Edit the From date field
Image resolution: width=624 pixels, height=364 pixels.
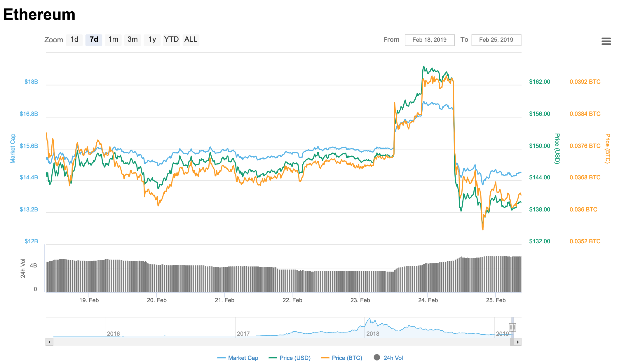[x=430, y=40]
